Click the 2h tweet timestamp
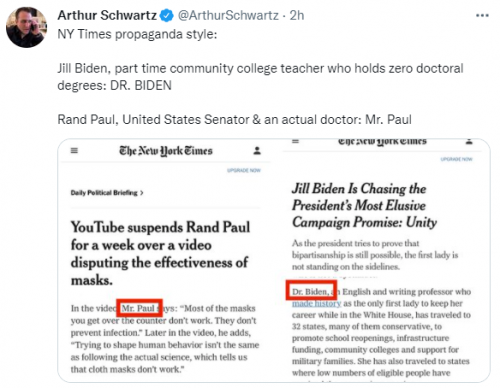500x388 pixels. coord(297,15)
